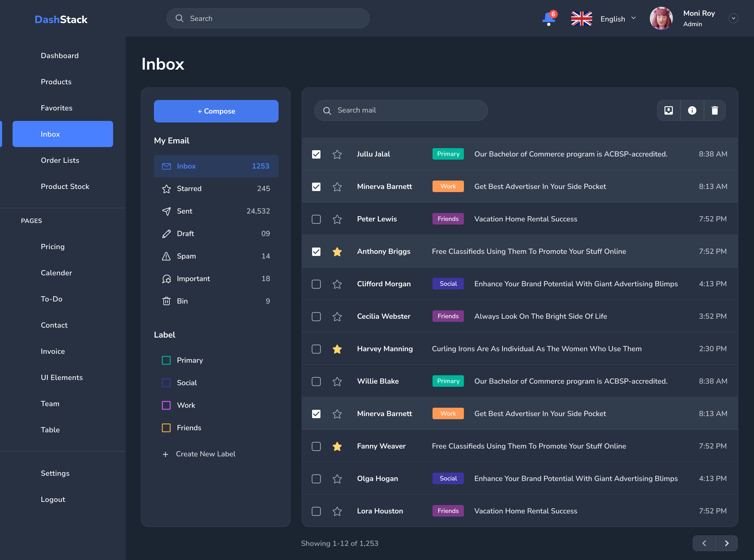The height and width of the screenshot is (560, 754).
Task: Click the Search mail input field
Action: [401, 110]
